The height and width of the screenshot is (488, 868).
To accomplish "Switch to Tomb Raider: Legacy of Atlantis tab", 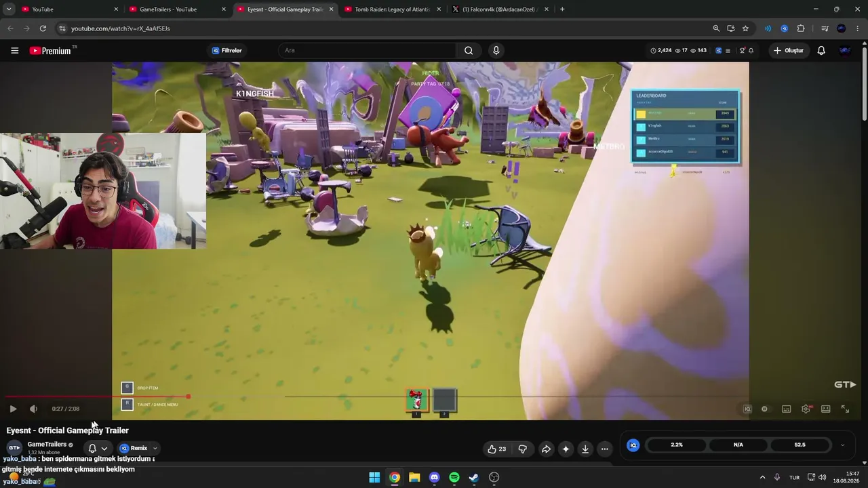I will point(393,9).
